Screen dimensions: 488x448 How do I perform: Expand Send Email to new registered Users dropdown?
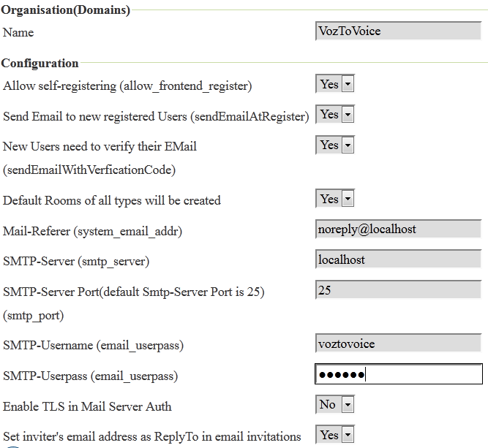click(335, 115)
